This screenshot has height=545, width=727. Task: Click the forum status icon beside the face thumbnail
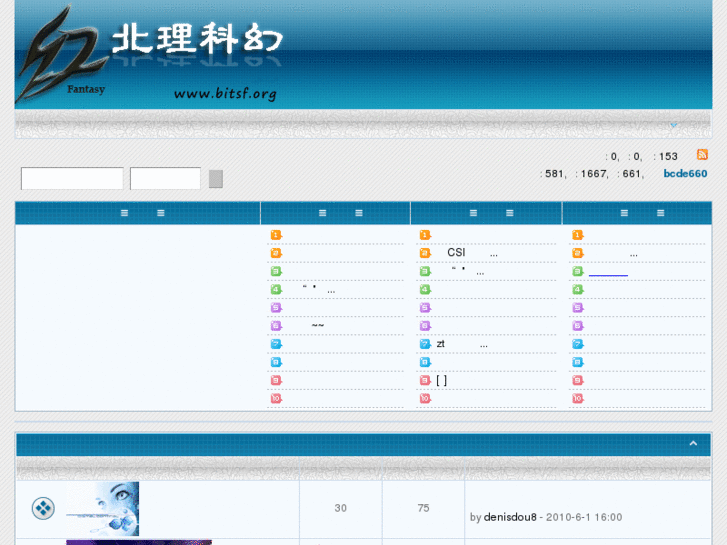[x=43, y=509]
